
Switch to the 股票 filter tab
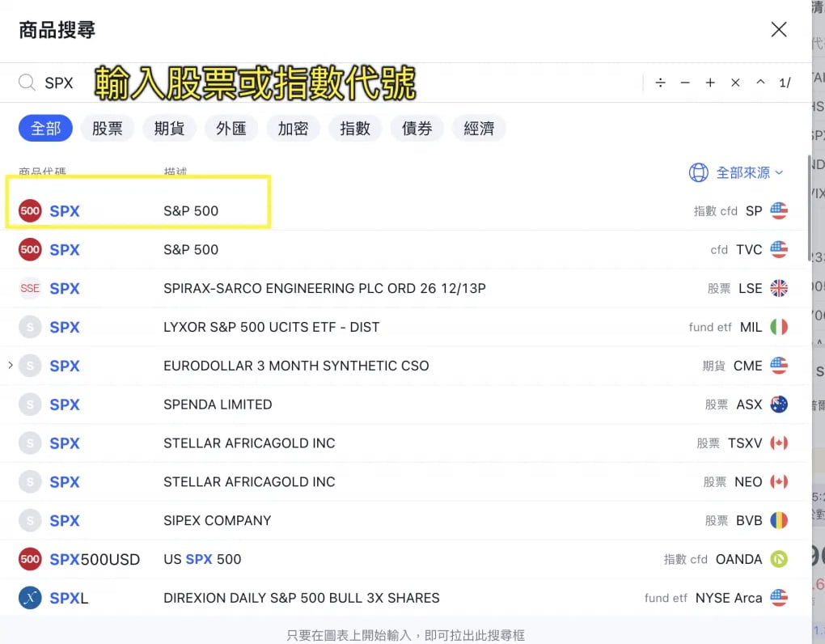[x=108, y=128]
